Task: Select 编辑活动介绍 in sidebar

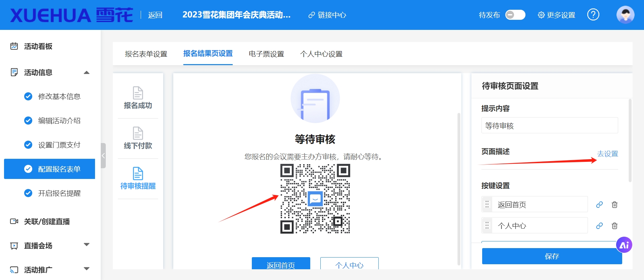Action: 59,121
